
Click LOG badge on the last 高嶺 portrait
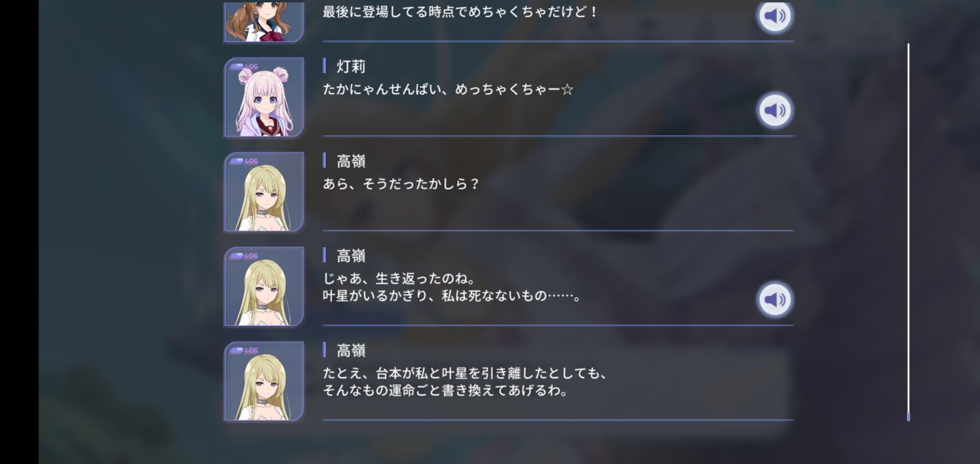click(244, 350)
